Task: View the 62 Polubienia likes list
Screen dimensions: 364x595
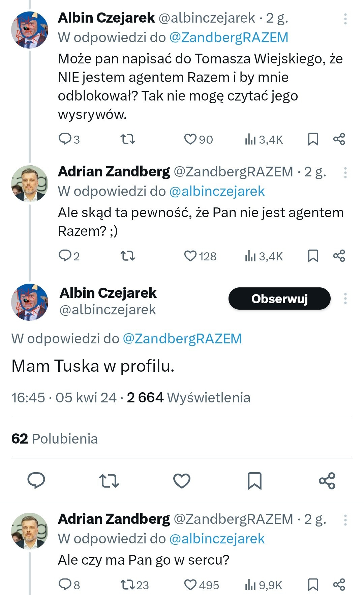Action: [54, 439]
